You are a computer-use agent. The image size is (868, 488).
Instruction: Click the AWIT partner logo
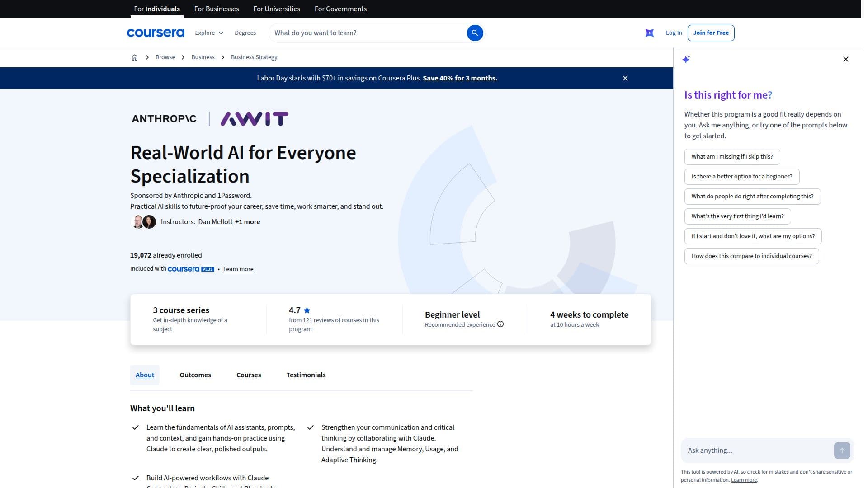click(x=255, y=119)
